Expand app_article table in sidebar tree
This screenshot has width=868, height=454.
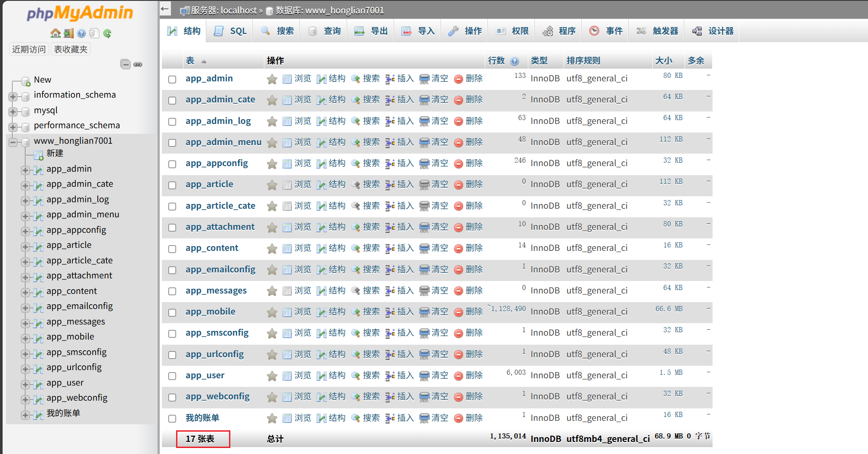(25, 247)
